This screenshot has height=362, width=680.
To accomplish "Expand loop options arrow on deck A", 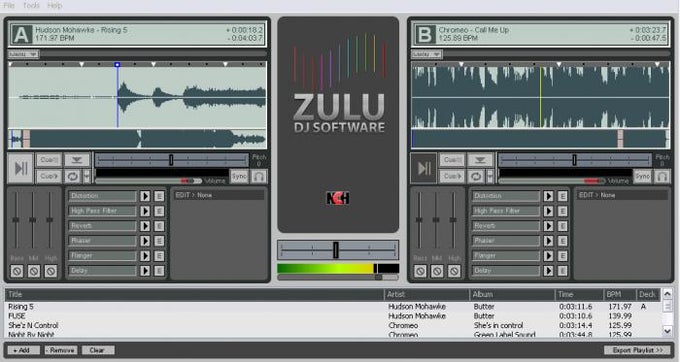I will [87, 176].
